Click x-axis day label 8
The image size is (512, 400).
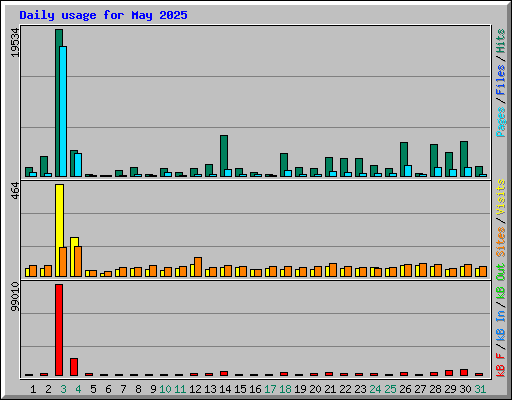(138, 389)
